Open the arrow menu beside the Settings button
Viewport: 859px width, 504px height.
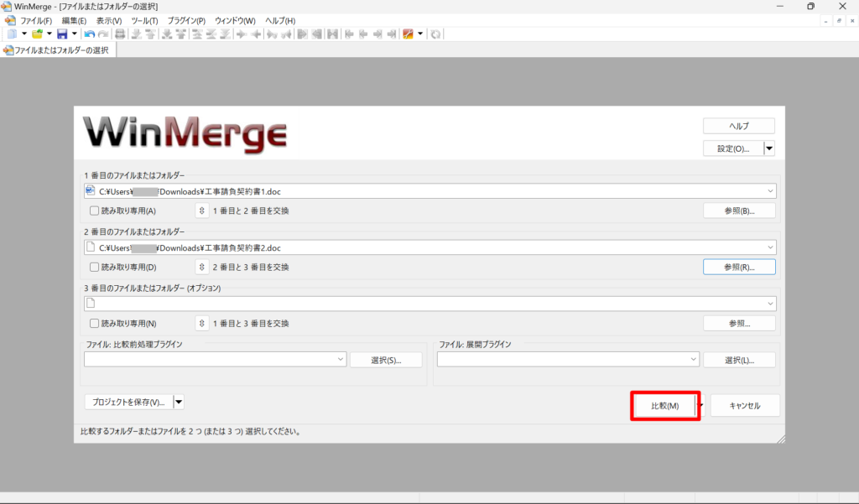click(768, 148)
